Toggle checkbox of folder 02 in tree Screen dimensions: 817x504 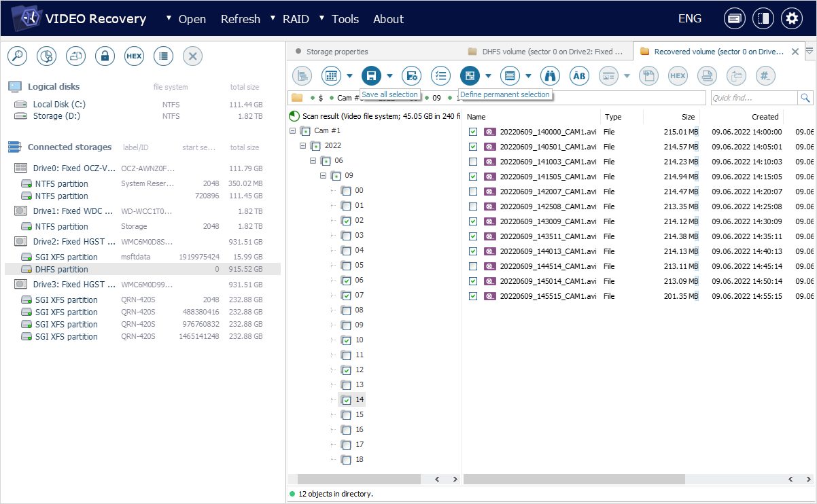tap(347, 221)
